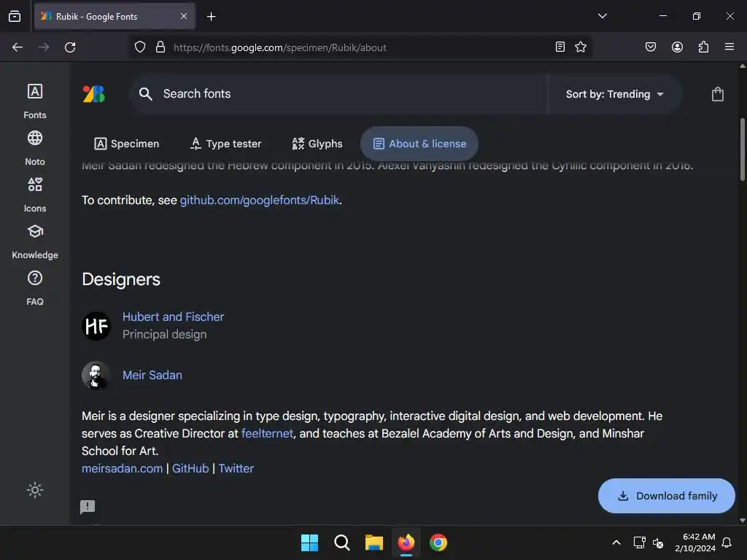Viewport: 747px width, 560px height.
Task: Open Meir Sadan's GitHub link
Action: (190, 469)
